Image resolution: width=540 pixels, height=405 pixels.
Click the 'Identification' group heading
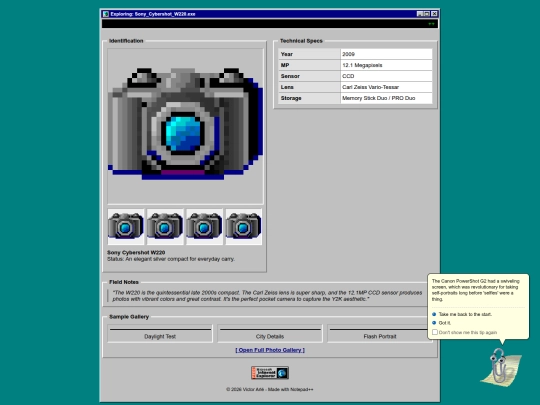click(126, 41)
